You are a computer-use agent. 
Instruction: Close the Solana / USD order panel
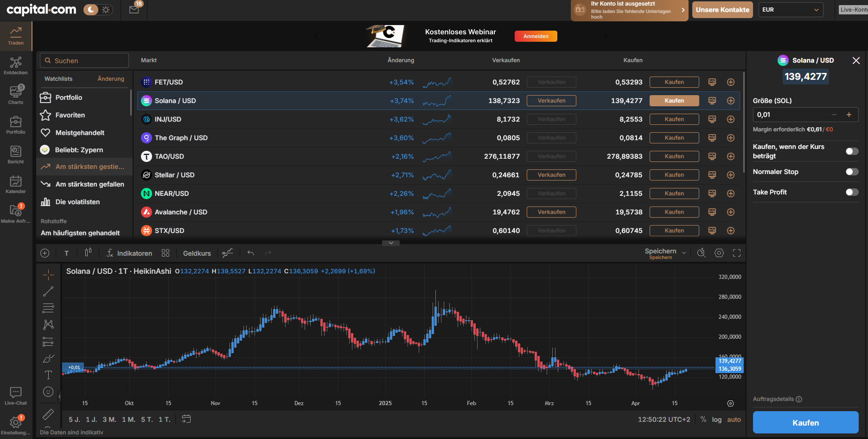coord(856,60)
